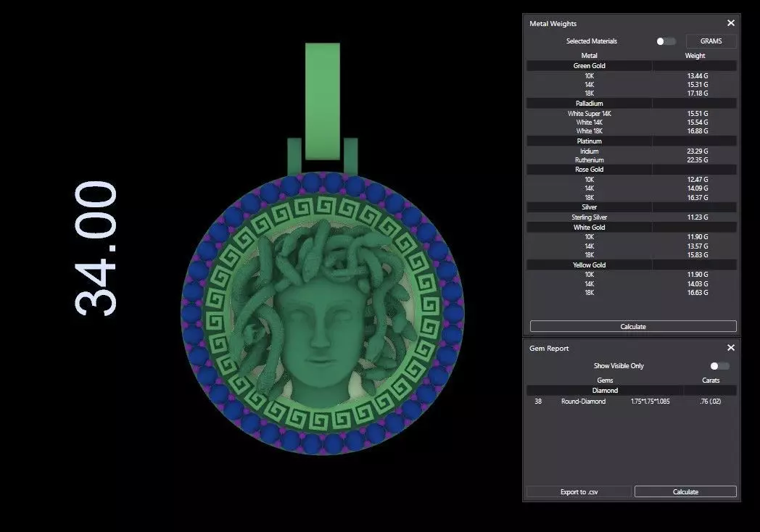The height and width of the screenshot is (532, 760).
Task: Select the White Gold group header
Action: tap(632, 228)
